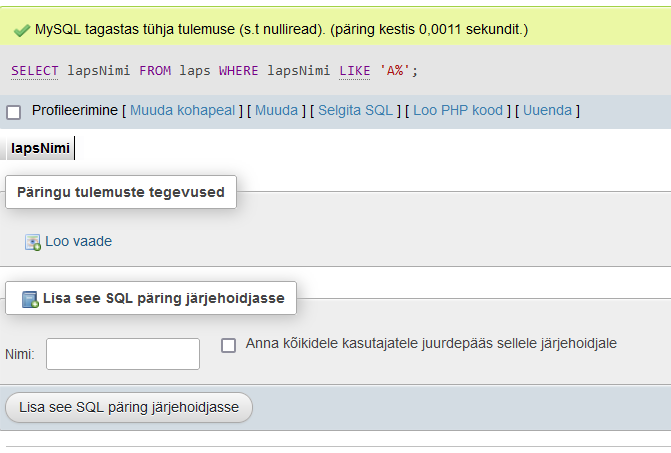Viewport: 671px width, 453px height.
Task: Click the Loo vaade view icon
Action: [x=33, y=243]
